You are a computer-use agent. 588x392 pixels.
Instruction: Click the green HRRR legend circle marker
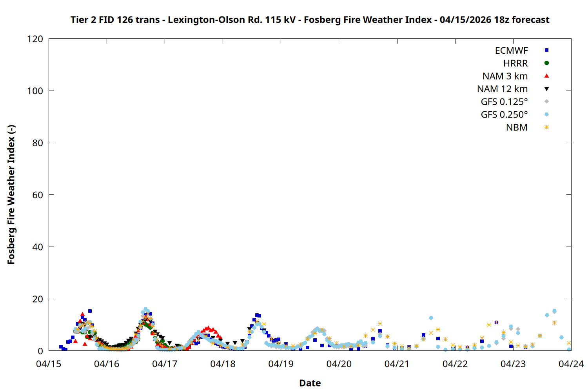point(546,63)
